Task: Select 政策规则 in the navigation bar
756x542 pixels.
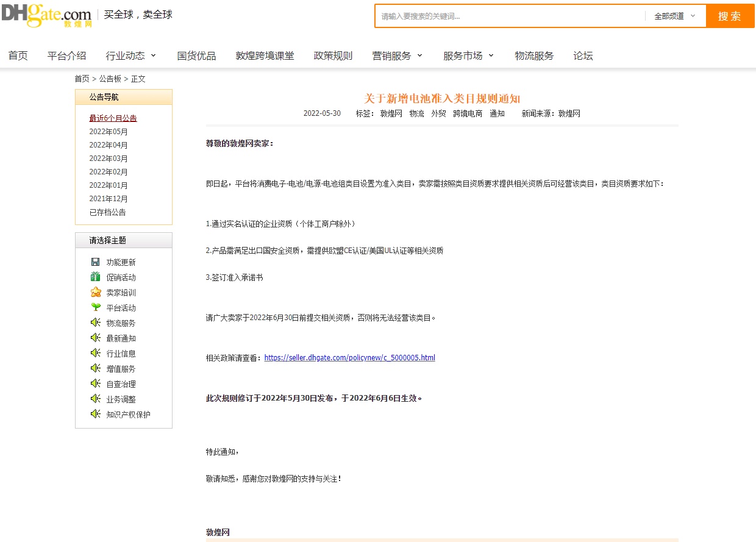Action: [x=333, y=56]
